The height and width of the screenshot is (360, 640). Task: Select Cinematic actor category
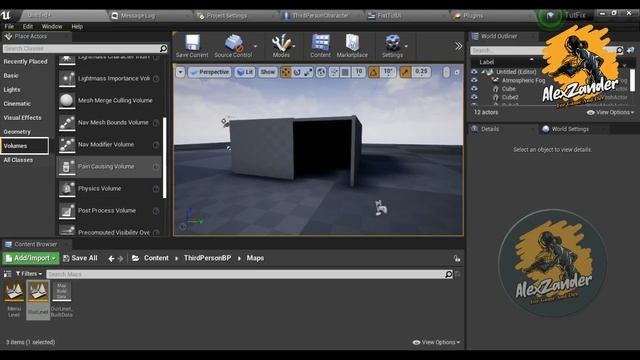pyautogui.click(x=17, y=104)
